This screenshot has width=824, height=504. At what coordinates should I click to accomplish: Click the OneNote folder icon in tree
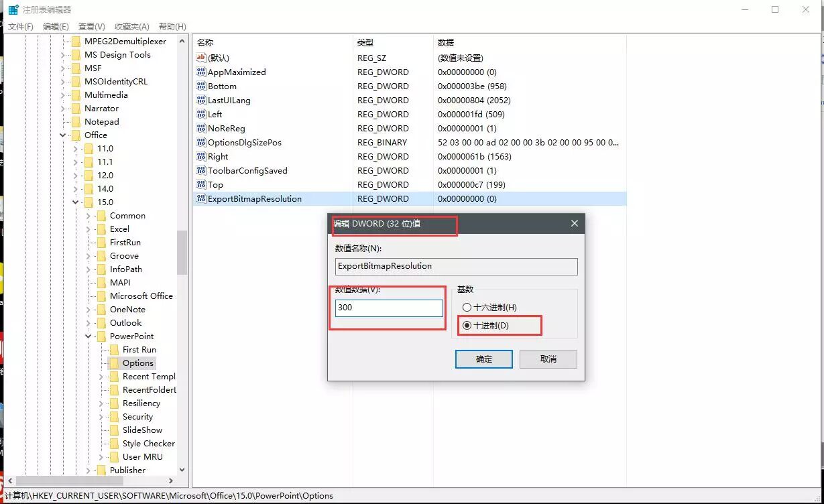point(101,309)
